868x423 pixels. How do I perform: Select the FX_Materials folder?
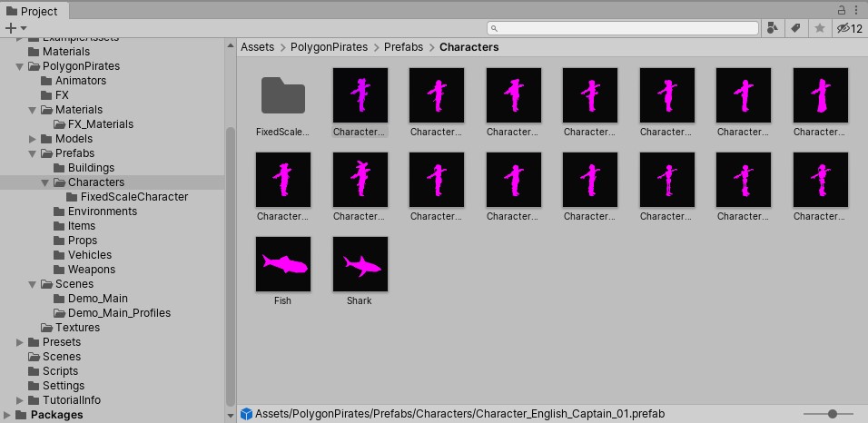(x=100, y=124)
